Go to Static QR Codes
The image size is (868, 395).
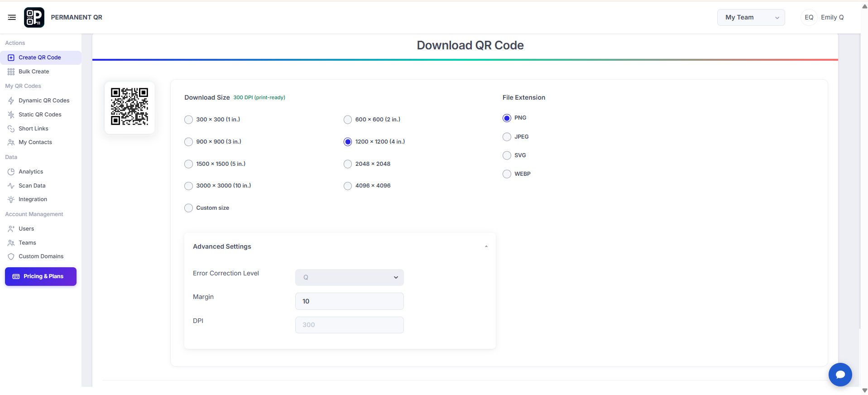coord(40,115)
